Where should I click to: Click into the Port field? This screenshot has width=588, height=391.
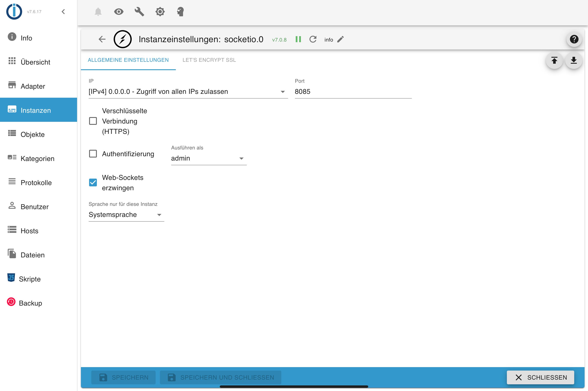[353, 92]
